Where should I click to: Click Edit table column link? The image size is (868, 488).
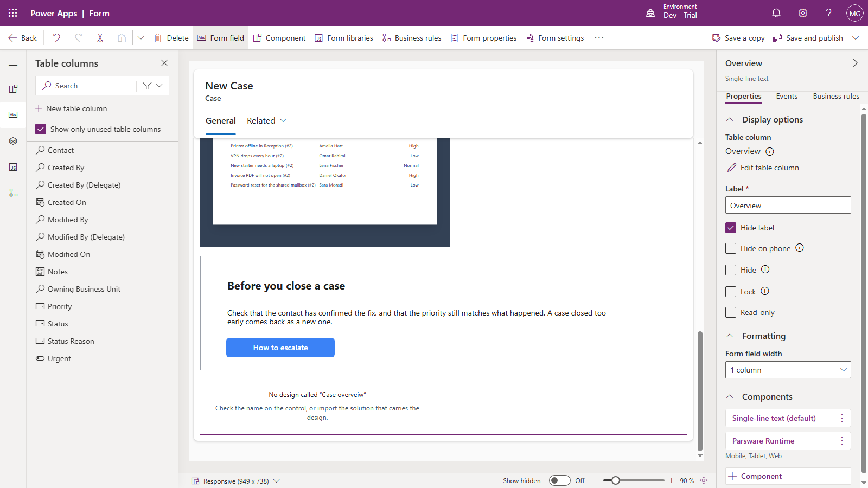coord(763,168)
